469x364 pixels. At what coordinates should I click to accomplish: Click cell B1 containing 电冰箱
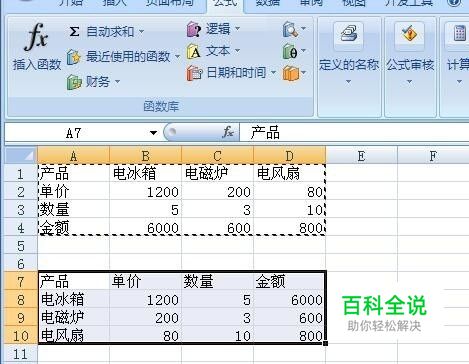(x=145, y=173)
